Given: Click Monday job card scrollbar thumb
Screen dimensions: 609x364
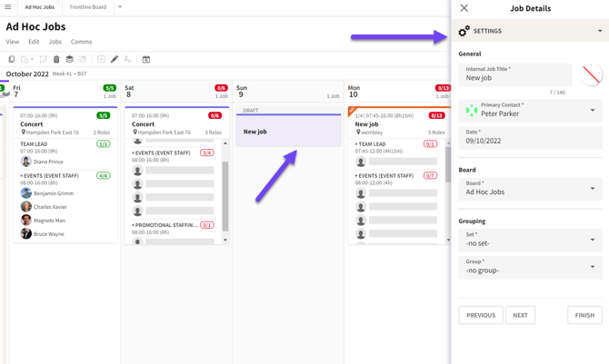Looking at the screenshot, I should tap(448, 164).
